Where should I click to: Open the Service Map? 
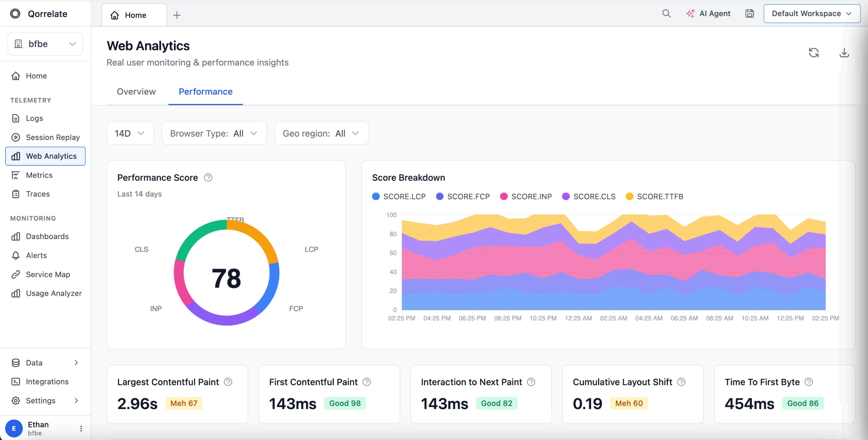[47, 274]
